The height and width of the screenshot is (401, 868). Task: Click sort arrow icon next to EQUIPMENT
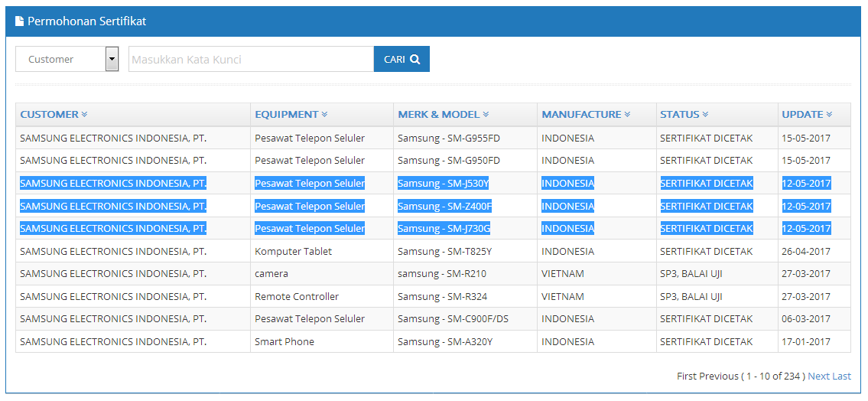[x=324, y=114]
